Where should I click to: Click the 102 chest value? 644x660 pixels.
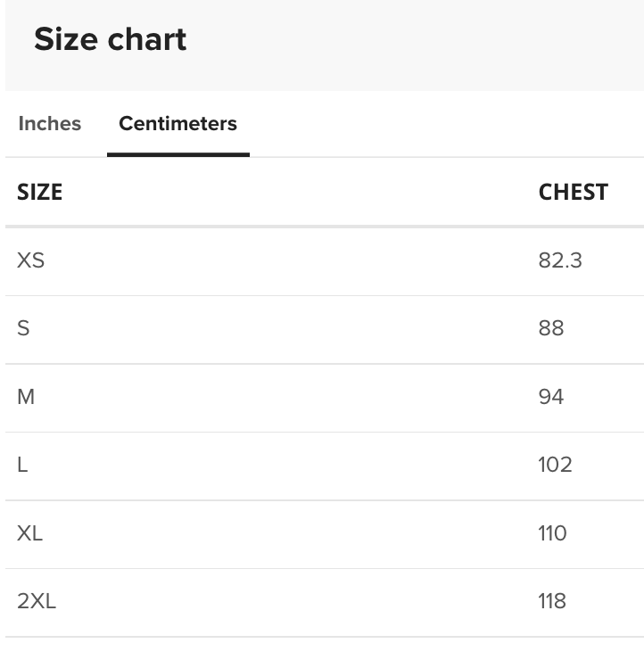click(x=555, y=465)
